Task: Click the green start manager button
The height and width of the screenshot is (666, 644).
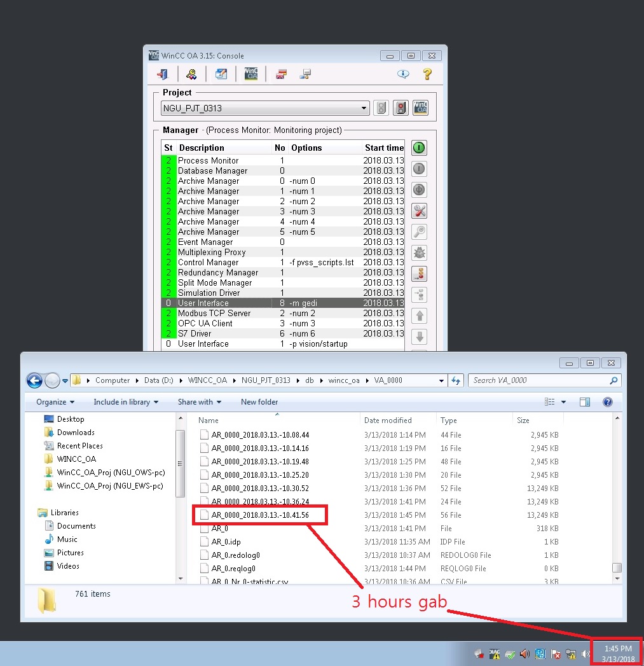Action: coord(419,148)
